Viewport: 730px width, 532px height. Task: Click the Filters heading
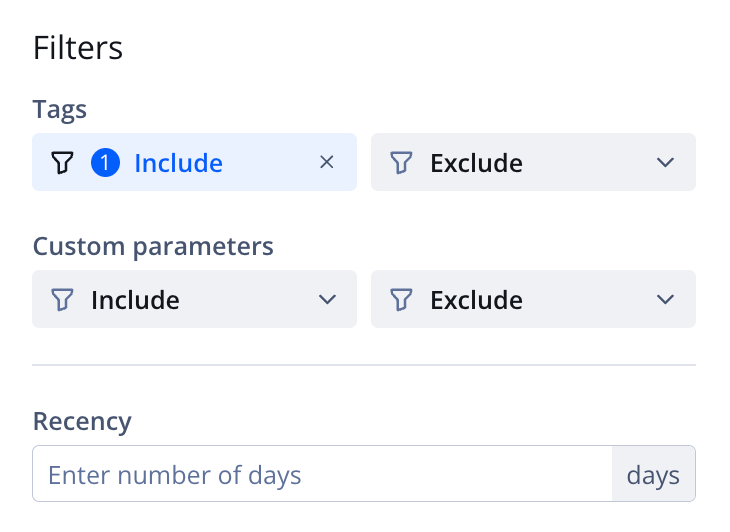(78, 47)
